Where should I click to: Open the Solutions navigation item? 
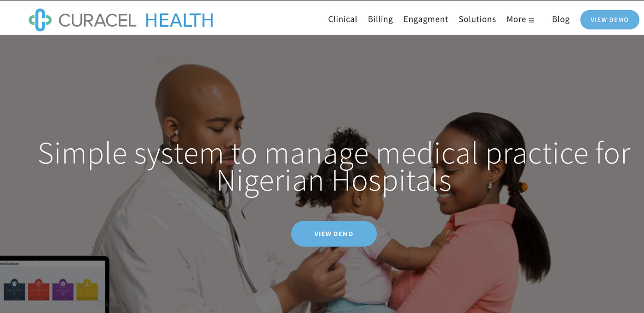click(477, 19)
